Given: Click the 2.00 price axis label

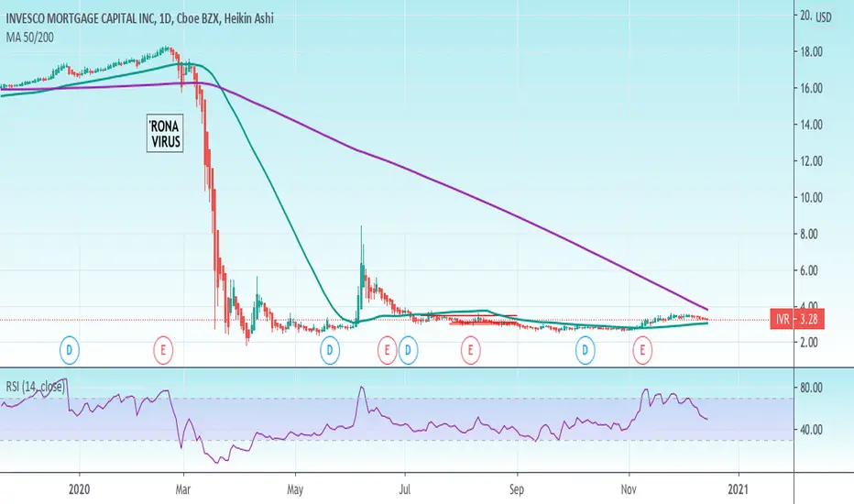Looking at the screenshot, I should 809,343.
